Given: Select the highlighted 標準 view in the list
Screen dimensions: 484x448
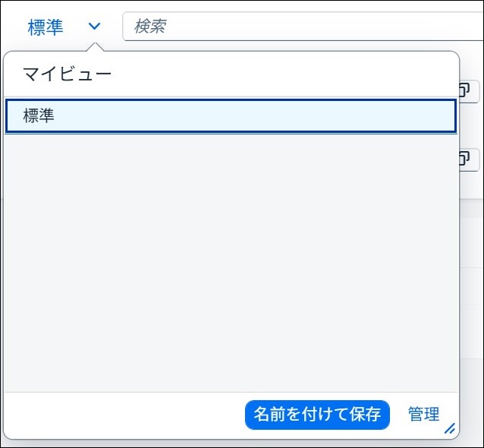Looking at the screenshot, I should pos(231,116).
